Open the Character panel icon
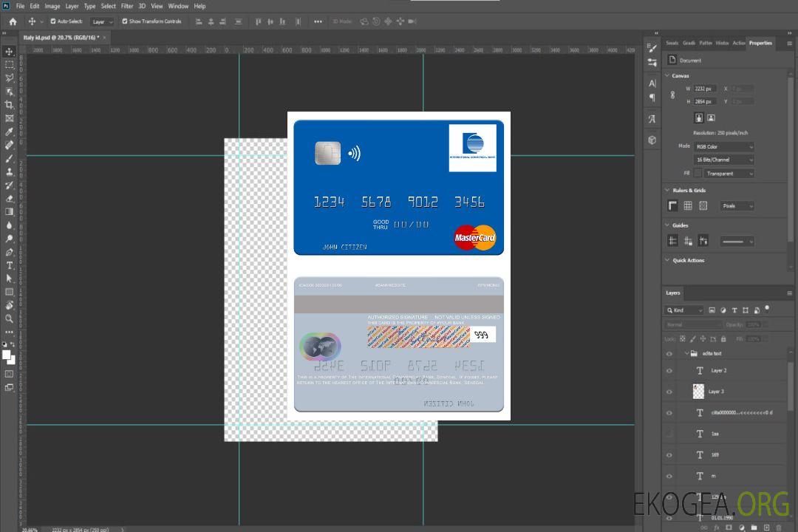The height and width of the screenshot is (532, 798). pos(652,83)
